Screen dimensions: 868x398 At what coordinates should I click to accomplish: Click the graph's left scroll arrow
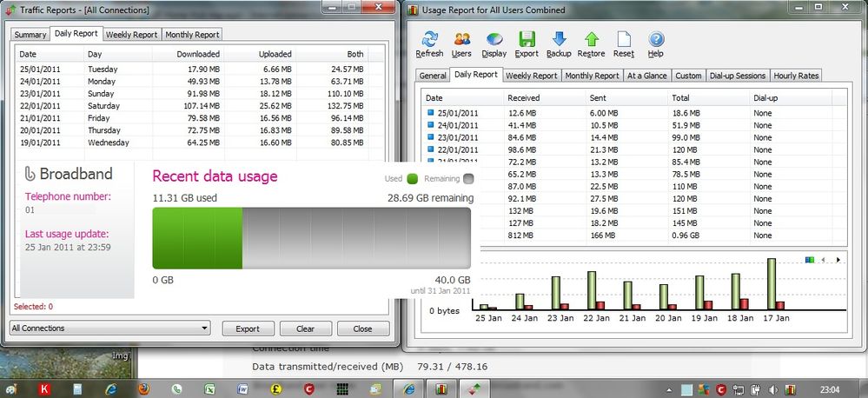pos(823,259)
